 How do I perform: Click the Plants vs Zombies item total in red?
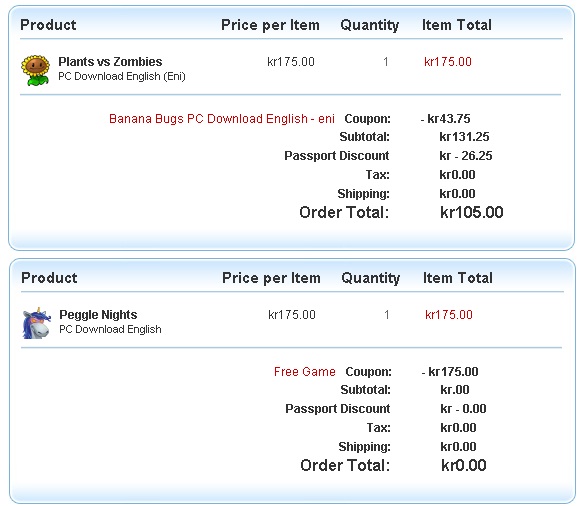pos(448,62)
